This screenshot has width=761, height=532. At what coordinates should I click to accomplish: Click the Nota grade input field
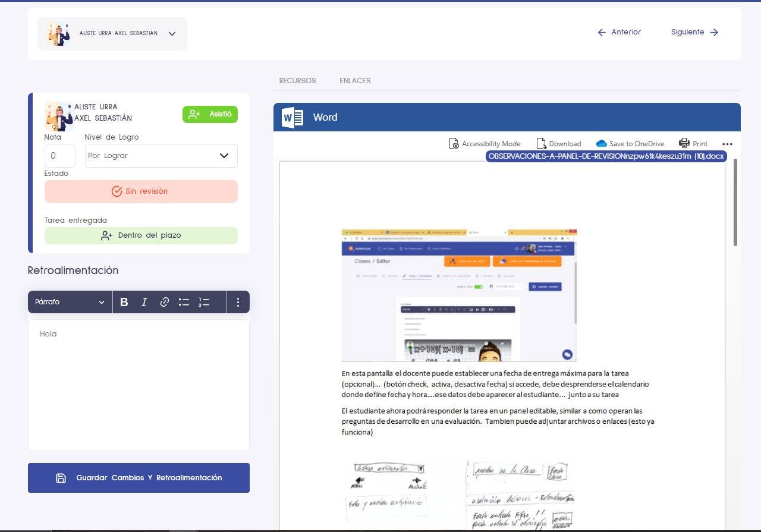(60, 156)
